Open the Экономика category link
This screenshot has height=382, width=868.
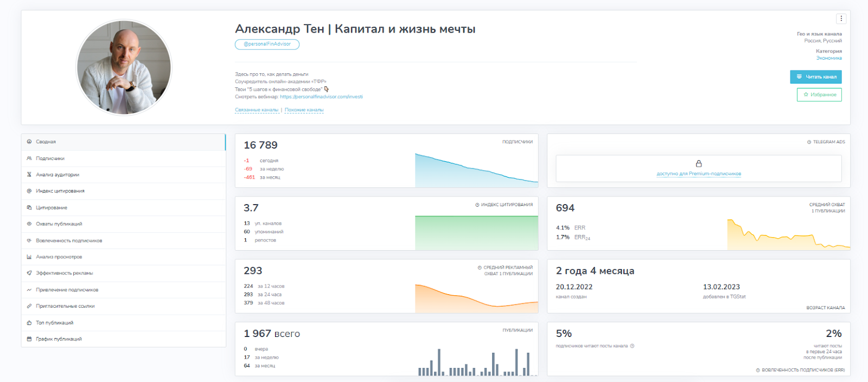point(829,58)
